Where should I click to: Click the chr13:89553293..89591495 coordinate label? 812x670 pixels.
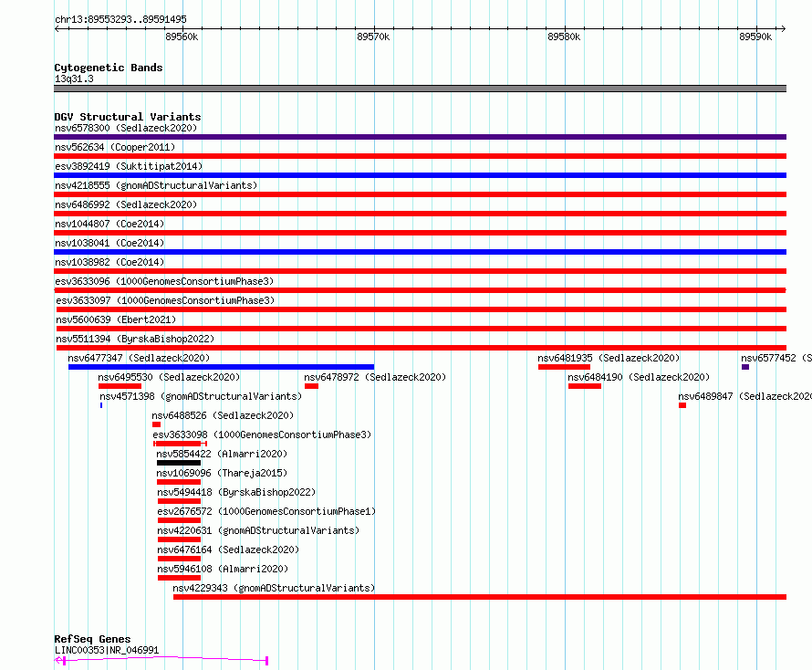pos(120,19)
